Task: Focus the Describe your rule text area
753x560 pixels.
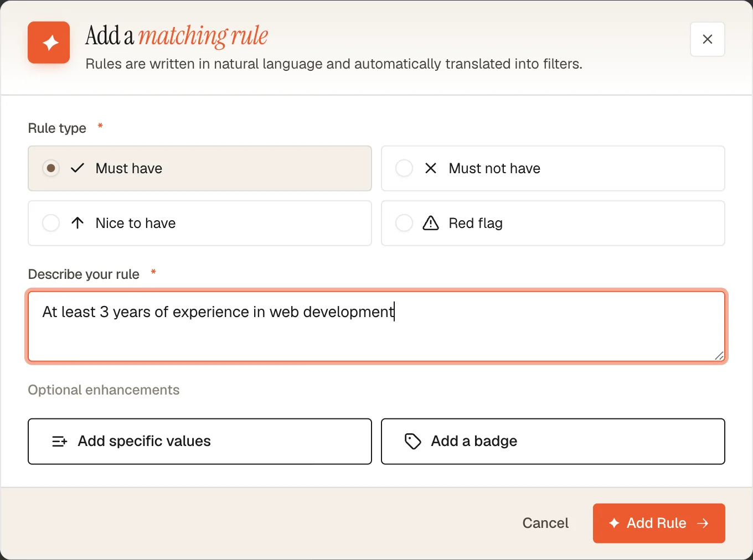Action: [376, 326]
